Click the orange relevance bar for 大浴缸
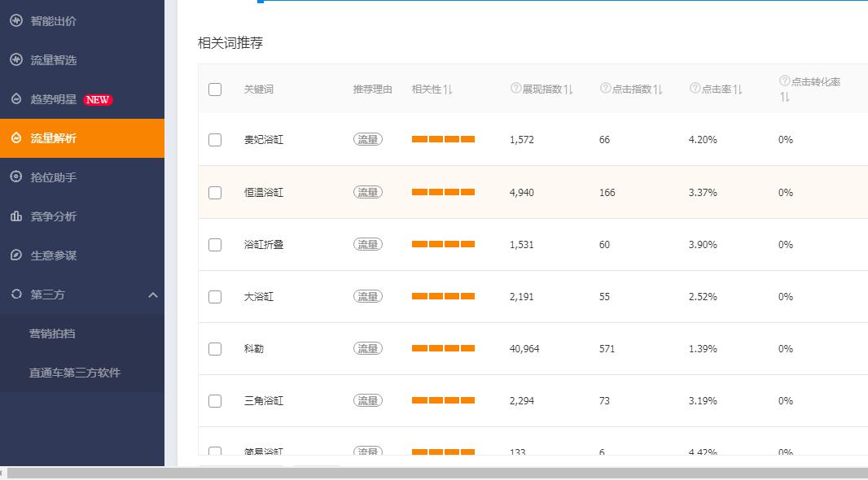 pyautogui.click(x=443, y=296)
